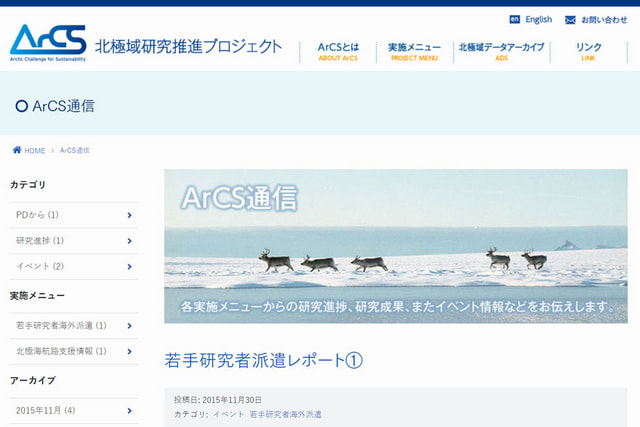The height and width of the screenshot is (427, 640).
Task: Click the chevron on the 若手研究者海外派遣 (1) row
Action: pos(129,326)
